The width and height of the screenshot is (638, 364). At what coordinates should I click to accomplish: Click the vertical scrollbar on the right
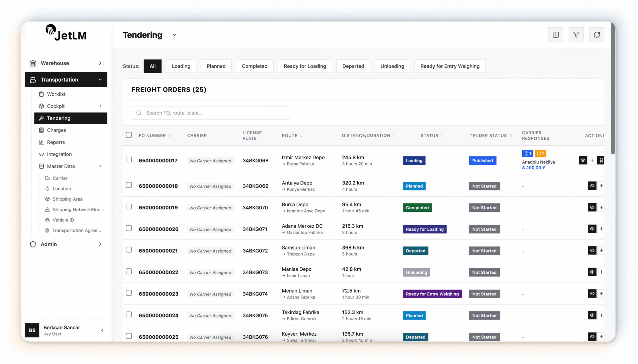point(613,87)
